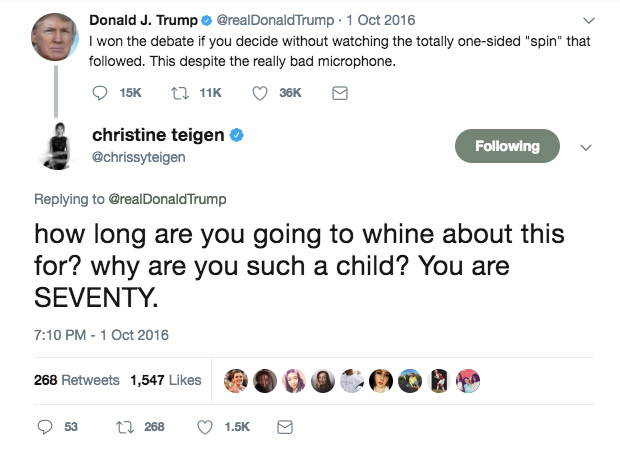620x459 pixels.
Task: Open Donald J. Trump's profile picture
Action: [55, 36]
